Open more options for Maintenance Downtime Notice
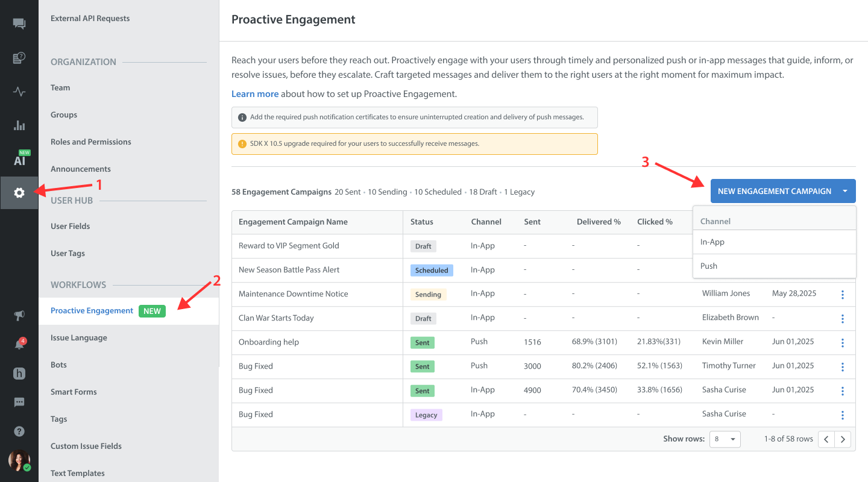 (x=843, y=295)
